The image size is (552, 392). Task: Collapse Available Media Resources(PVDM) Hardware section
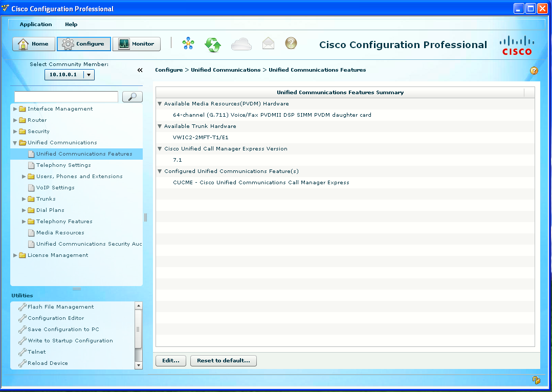pyautogui.click(x=160, y=104)
